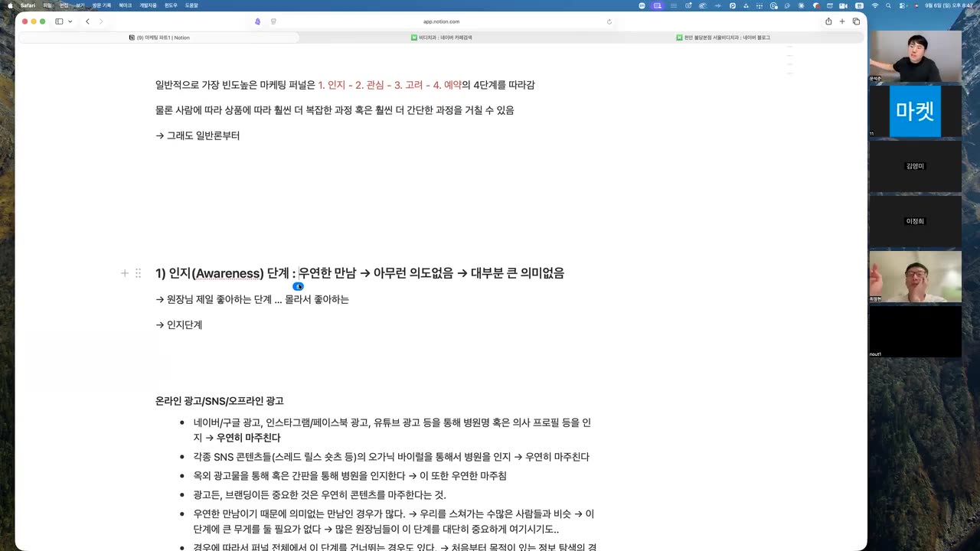The image size is (980, 551).
Task: Go back with the Safari back arrow
Action: pyautogui.click(x=87, y=21)
